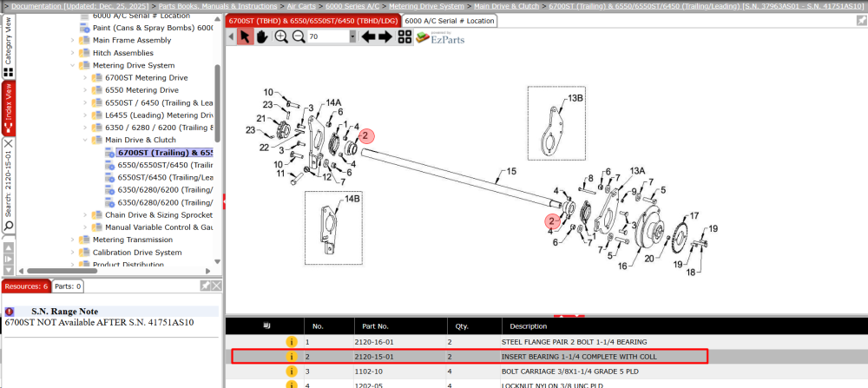The height and width of the screenshot is (388, 868).
Task: Pin the diagram panel with pushpin icon
Action: pyautogui.click(x=861, y=20)
